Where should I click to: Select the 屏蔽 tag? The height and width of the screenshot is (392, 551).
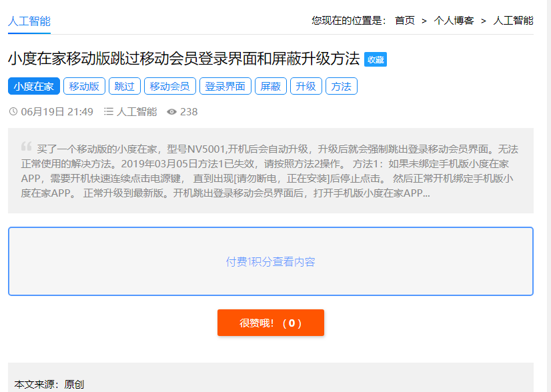[x=271, y=86]
